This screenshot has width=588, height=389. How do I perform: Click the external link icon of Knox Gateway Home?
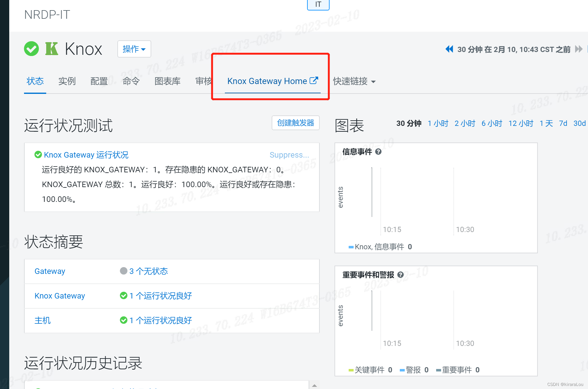point(314,80)
